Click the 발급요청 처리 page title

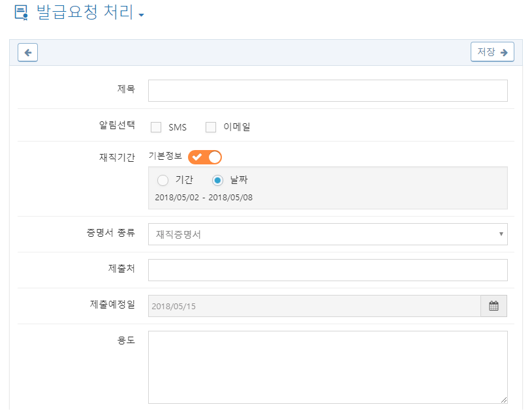tap(85, 12)
